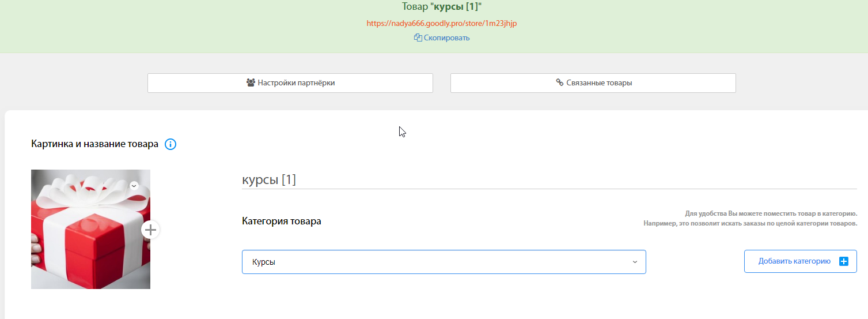This screenshot has height=319, width=868.
Task: Click the hint text about placing product in category
Action: click(x=751, y=218)
